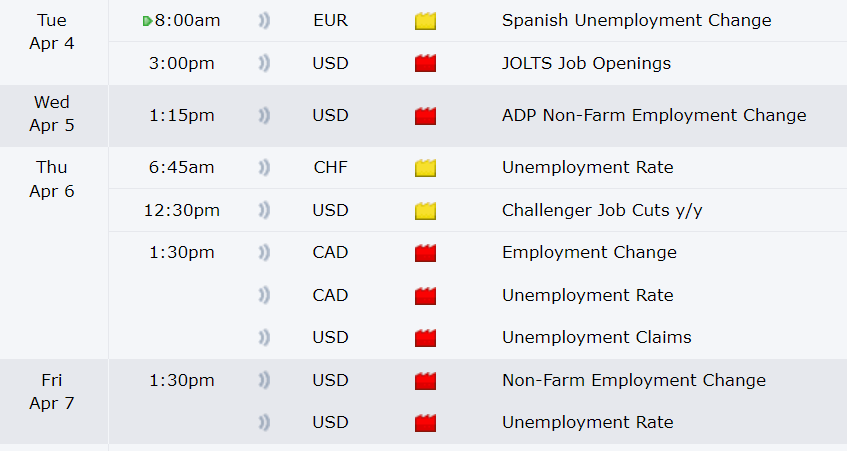Click yellow impact icon for Spanish Unemployment Change

point(426,21)
